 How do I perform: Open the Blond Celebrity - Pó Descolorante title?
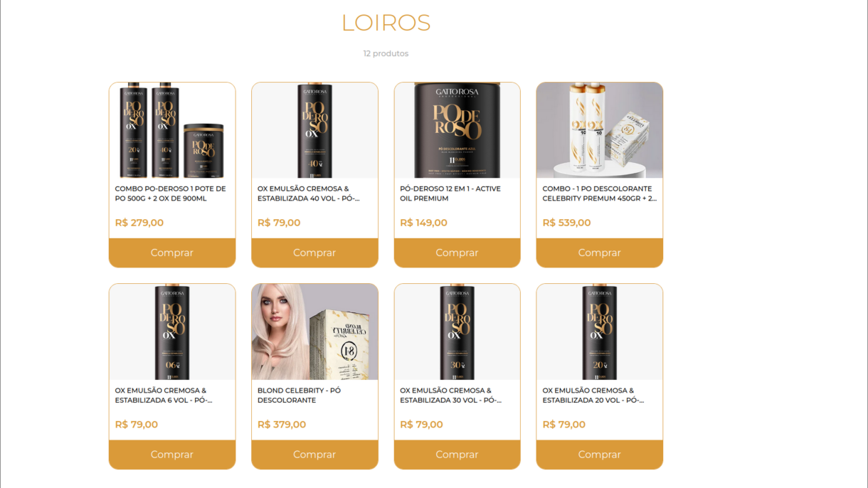click(299, 396)
